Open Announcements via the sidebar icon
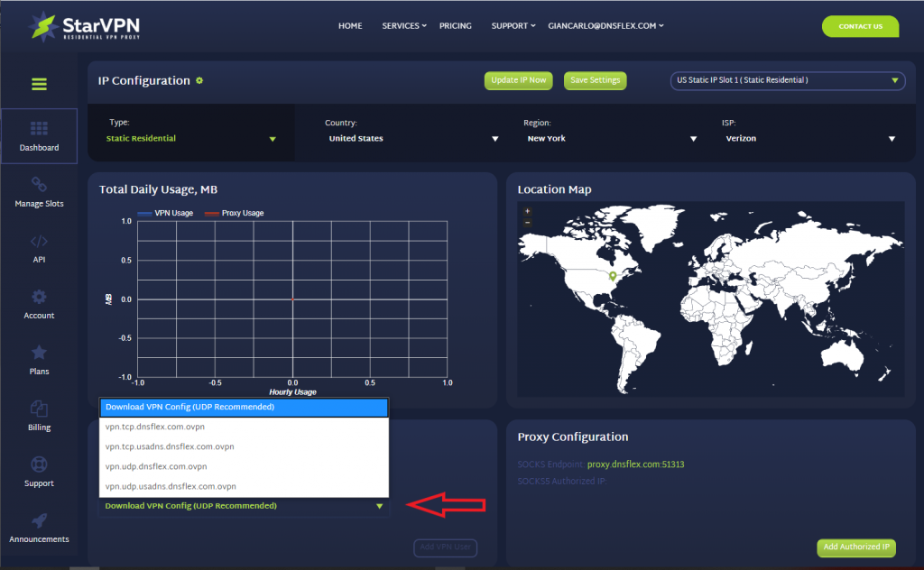The height and width of the screenshot is (570, 924). [39, 526]
